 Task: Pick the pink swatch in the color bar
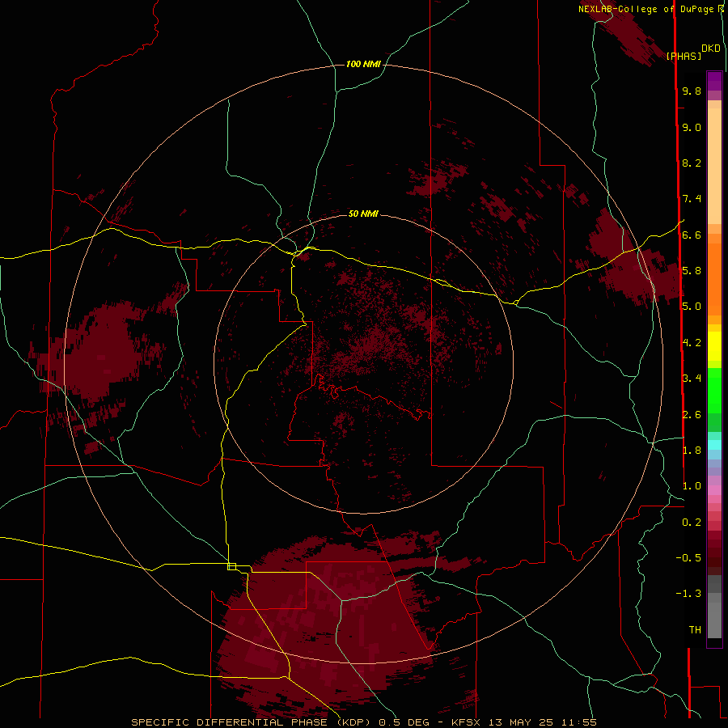[x=714, y=490]
